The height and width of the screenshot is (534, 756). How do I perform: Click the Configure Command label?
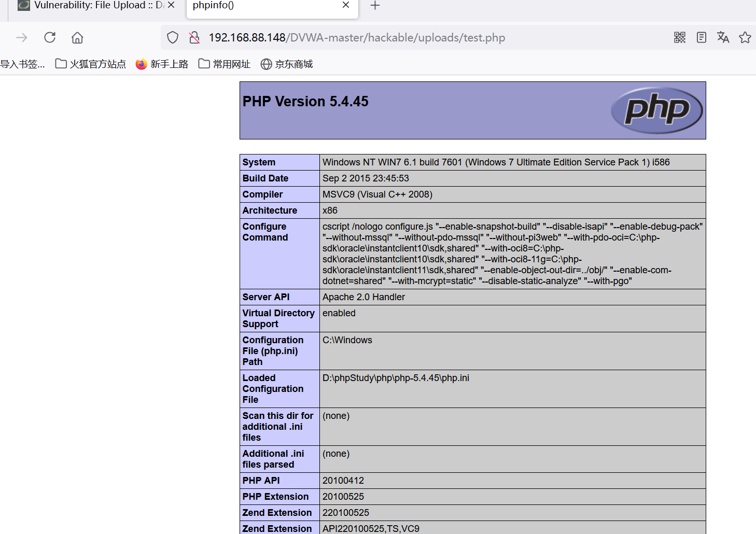[265, 232]
